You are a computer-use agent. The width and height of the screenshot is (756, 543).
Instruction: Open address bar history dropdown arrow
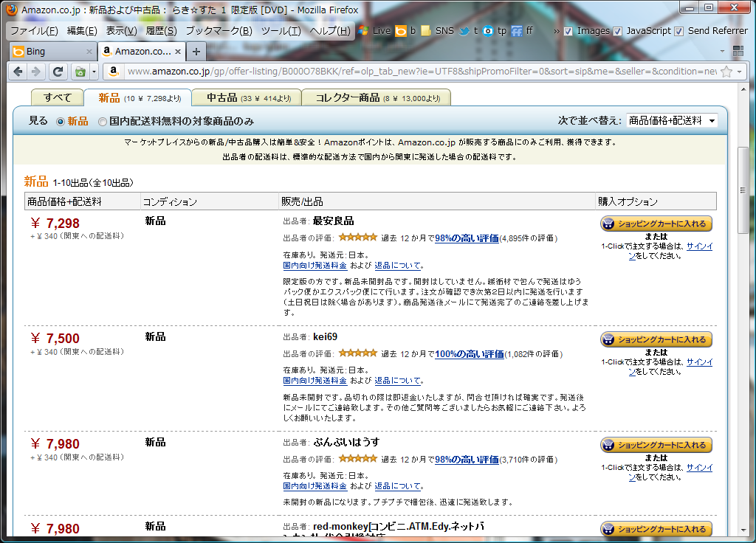[x=739, y=72]
